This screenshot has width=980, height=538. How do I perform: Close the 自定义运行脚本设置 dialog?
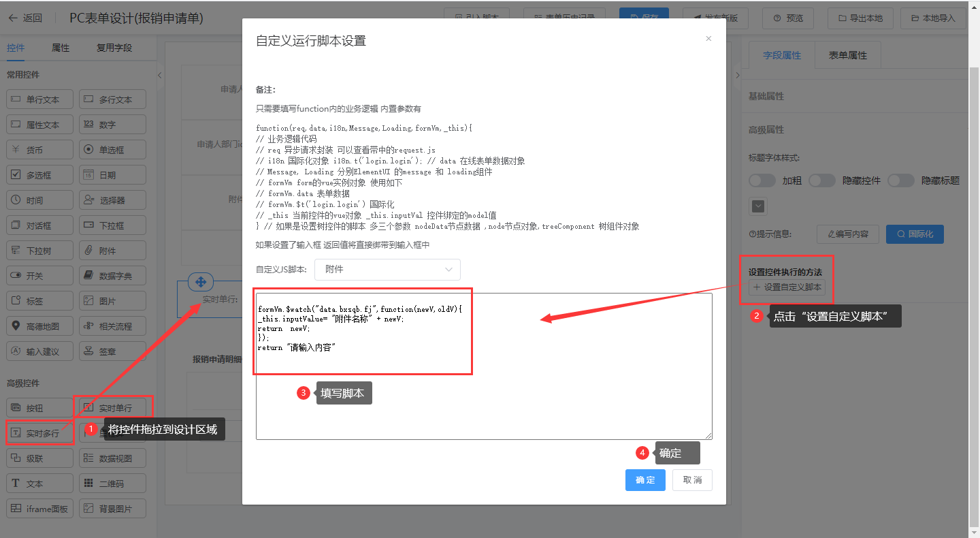(x=708, y=39)
